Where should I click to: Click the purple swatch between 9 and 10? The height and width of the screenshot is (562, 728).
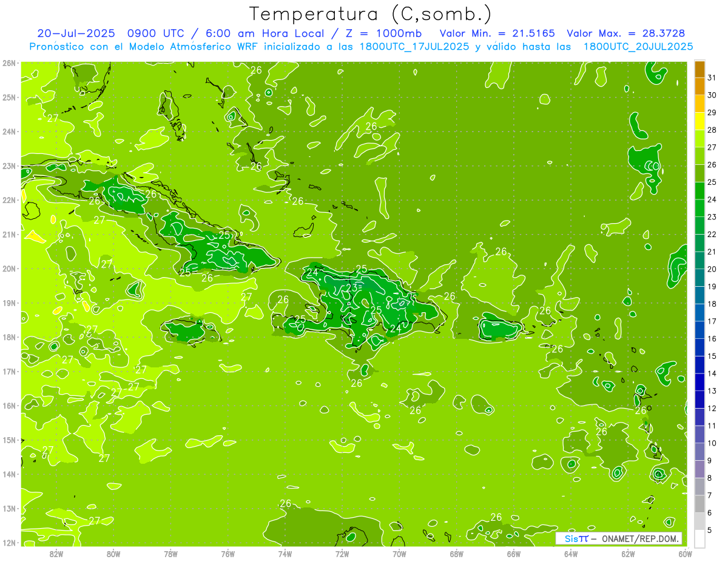tap(699, 452)
